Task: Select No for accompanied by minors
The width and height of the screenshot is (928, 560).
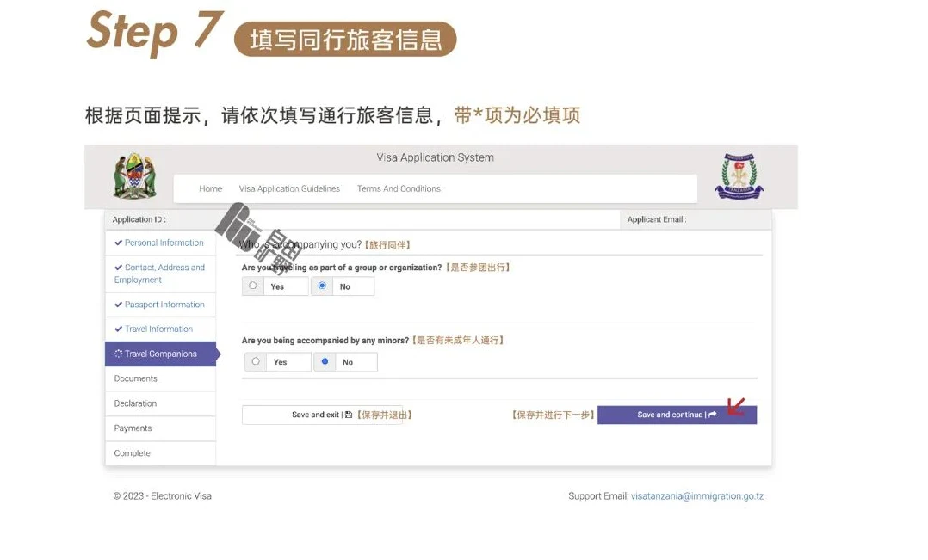Action: 325,361
